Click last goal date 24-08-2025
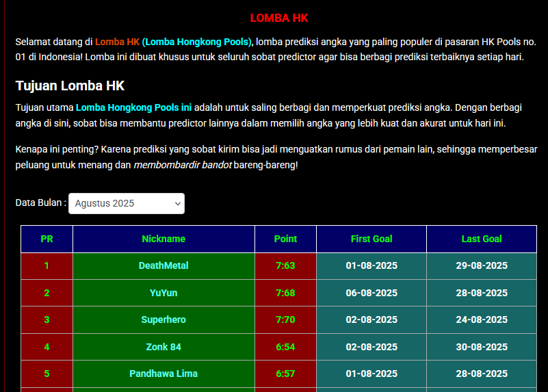The height and width of the screenshot is (392, 548). (x=482, y=319)
